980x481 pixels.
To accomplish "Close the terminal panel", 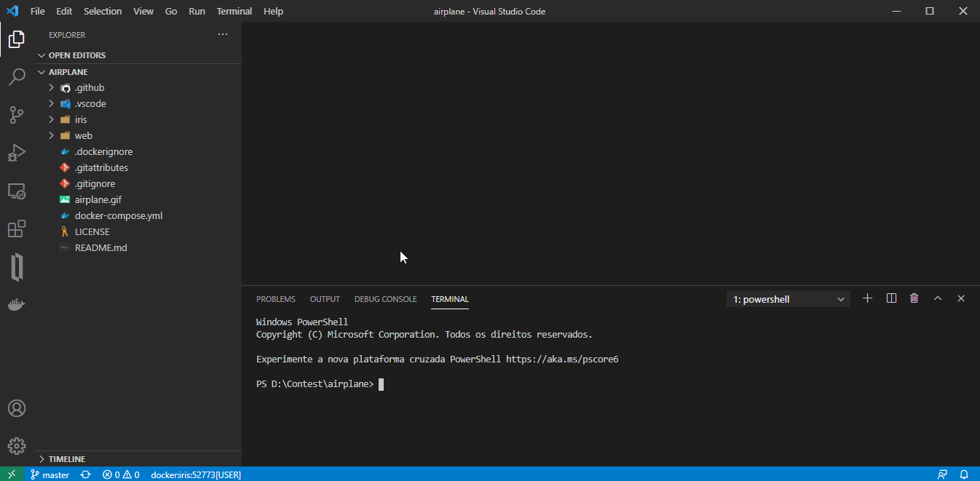I will [x=961, y=298].
